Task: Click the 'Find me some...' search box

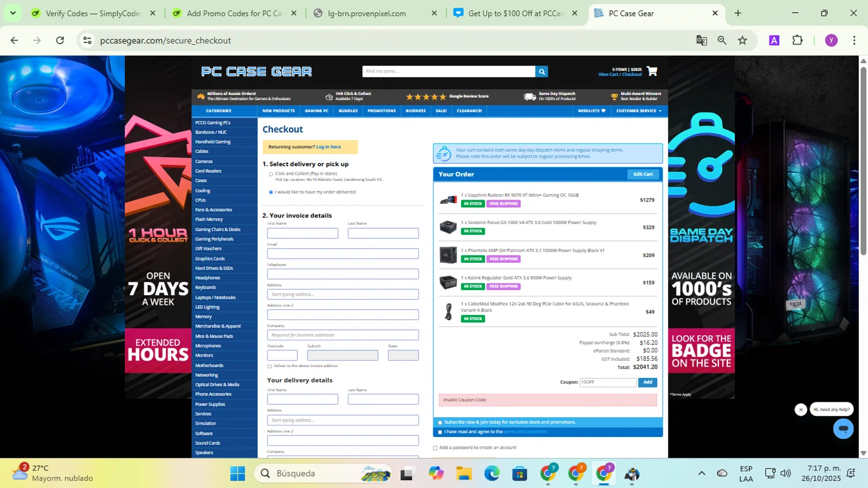Action: coord(448,72)
